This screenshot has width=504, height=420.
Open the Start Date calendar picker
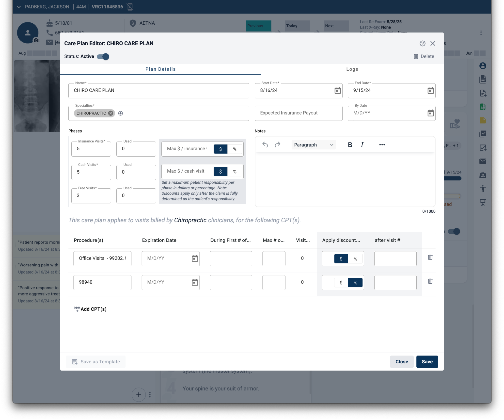pyautogui.click(x=337, y=91)
